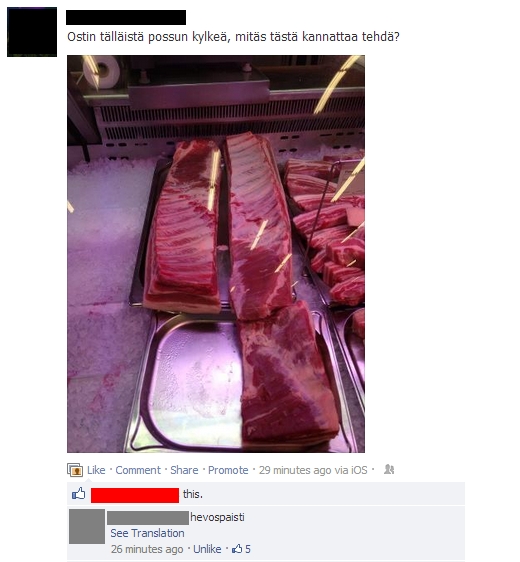The width and height of the screenshot is (520, 562).
Task: Click the photo album icon beside Like
Action: pos(75,470)
